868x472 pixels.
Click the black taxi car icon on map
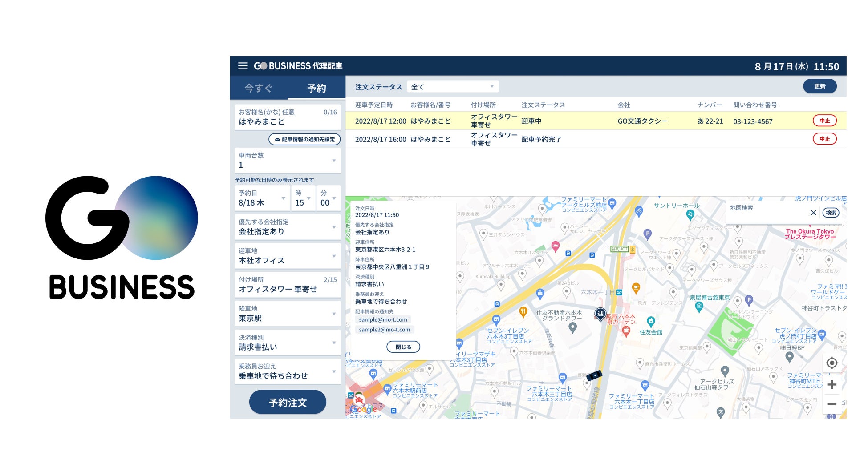pyautogui.click(x=594, y=375)
